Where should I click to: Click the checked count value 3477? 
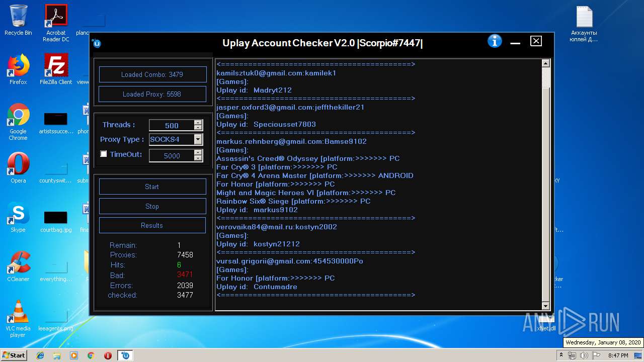click(x=185, y=295)
